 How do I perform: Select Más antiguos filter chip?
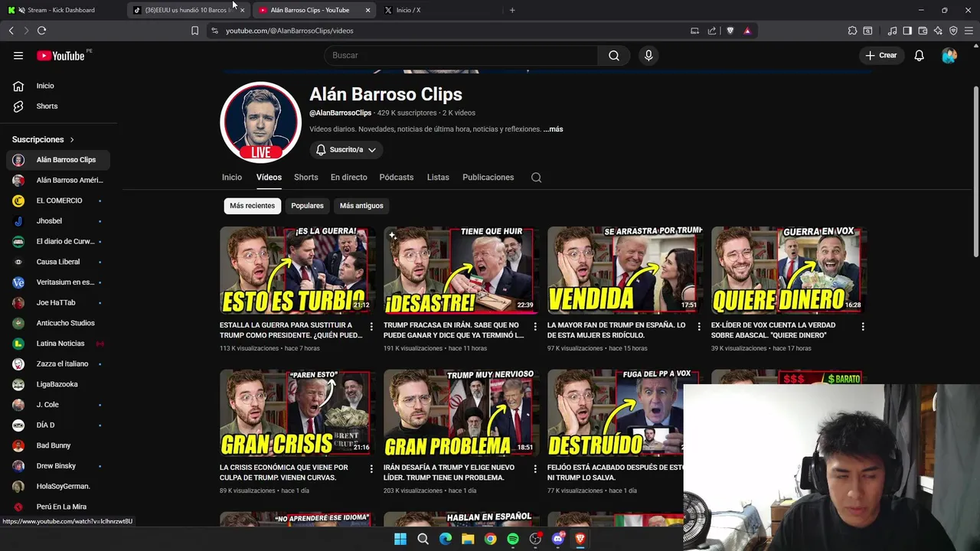pos(361,206)
